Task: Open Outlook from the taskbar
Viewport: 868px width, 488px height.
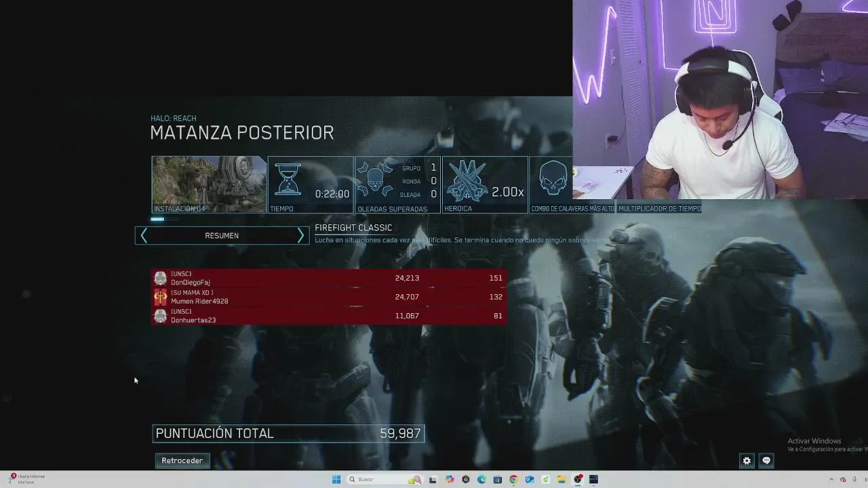Action: [x=530, y=479]
